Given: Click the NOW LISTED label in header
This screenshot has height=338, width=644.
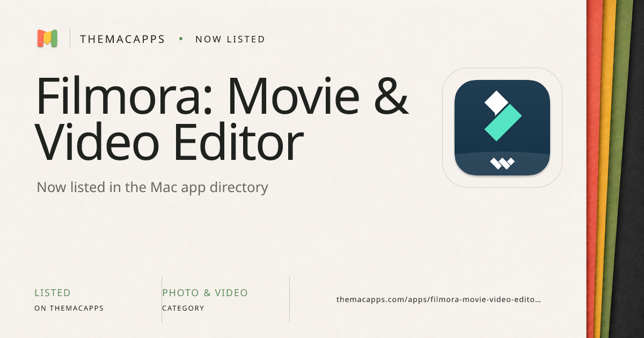Looking at the screenshot, I should click(x=230, y=39).
